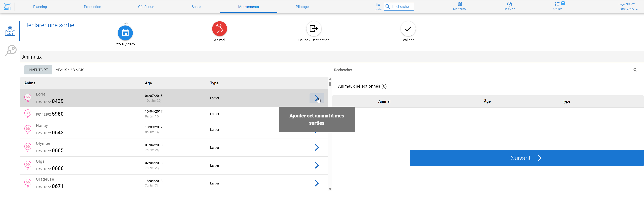Click the Suivant button
The width and height of the screenshot is (644, 200).
click(526, 158)
